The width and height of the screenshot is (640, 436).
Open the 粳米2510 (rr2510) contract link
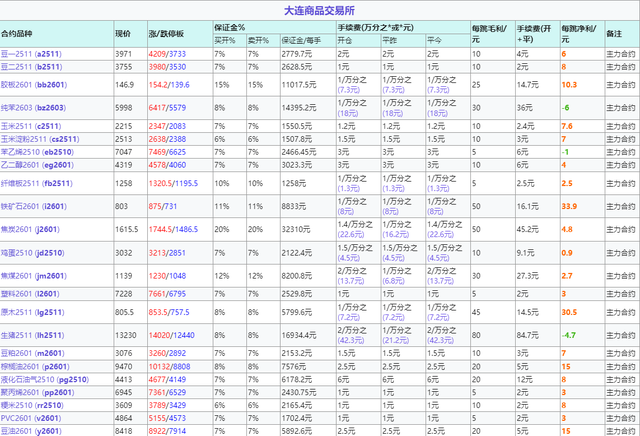(32, 405)
